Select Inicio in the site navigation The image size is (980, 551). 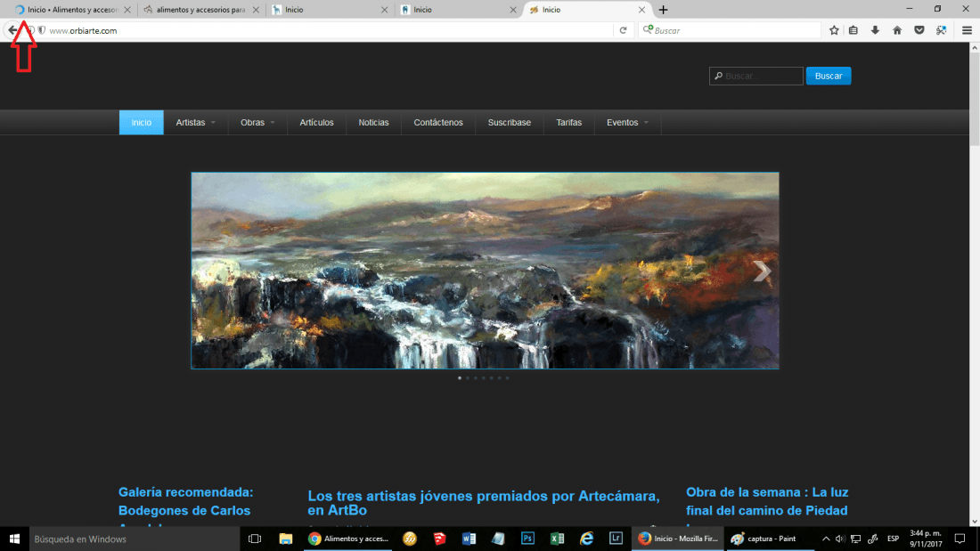click(x=142, y=123)
